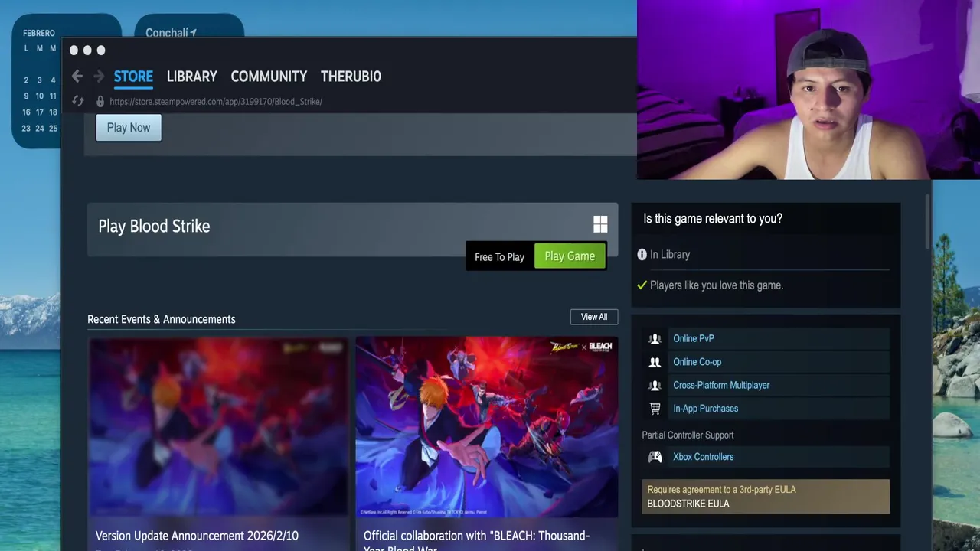This screenshot has height=551, width=980.
Task: Click View All announcements
Action: click(x=593, y=317)
